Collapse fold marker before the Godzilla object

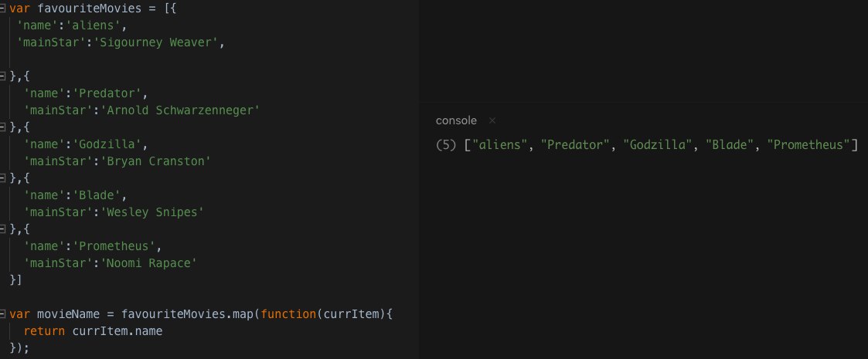point(4,127)
